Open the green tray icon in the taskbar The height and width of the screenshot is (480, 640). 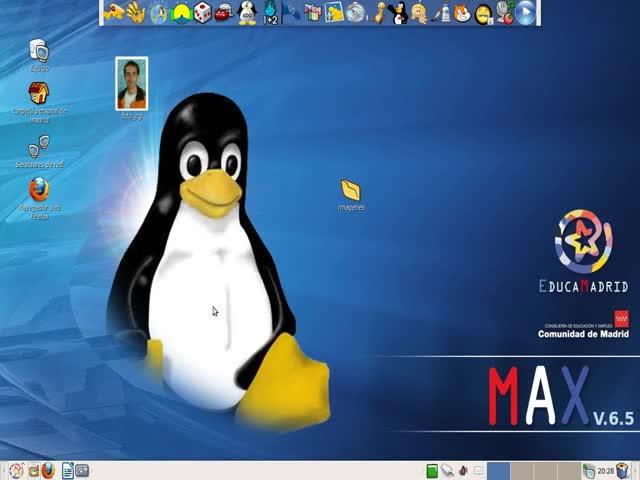(432, 471)
